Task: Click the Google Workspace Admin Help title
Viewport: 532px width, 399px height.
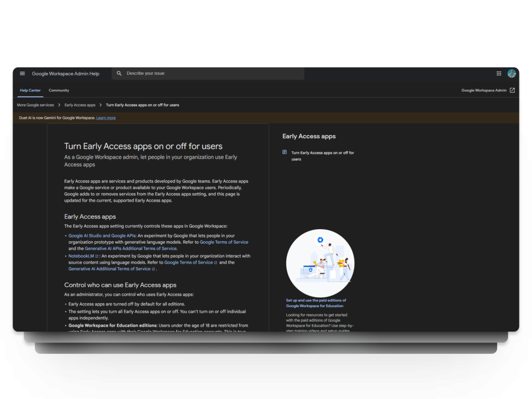Action: click(x=65, y=74)
